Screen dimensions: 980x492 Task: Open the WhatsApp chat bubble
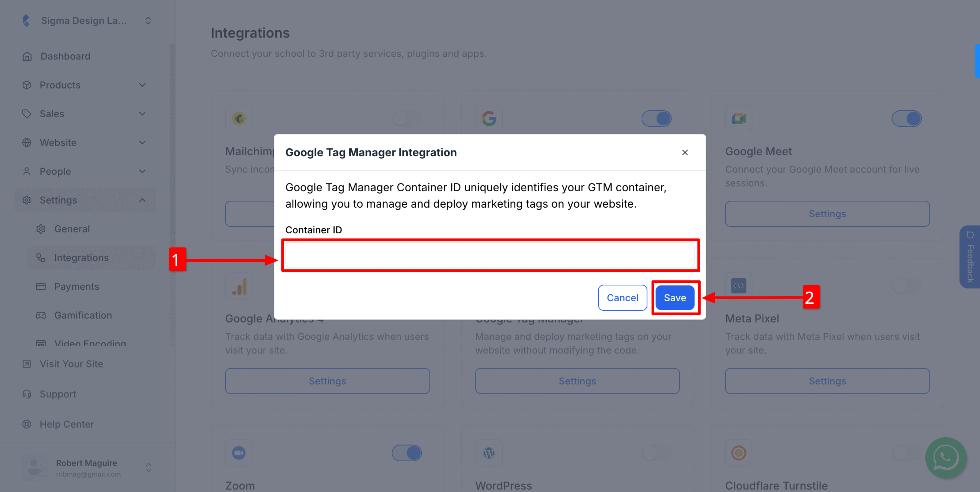click(946, 458)
